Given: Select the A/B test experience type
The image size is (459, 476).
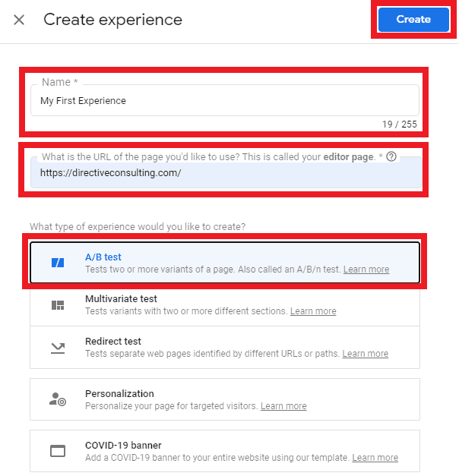Looking at the screenshot, I should coord(225,263).
